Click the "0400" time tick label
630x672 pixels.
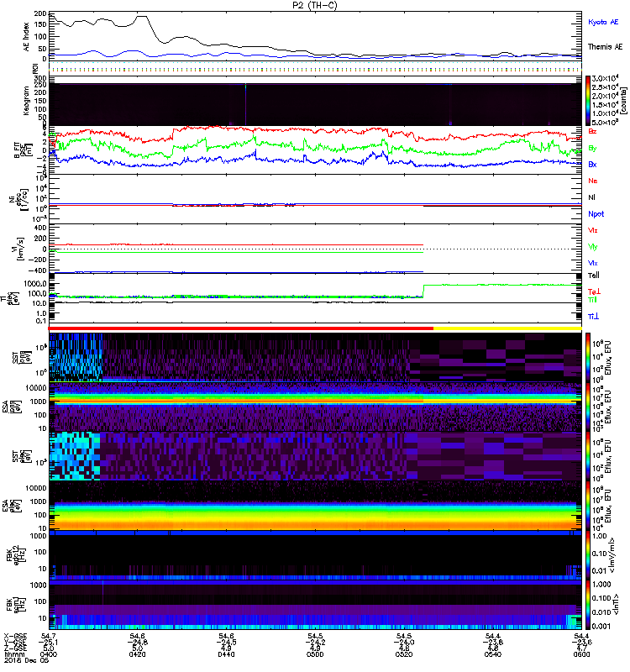49,654
